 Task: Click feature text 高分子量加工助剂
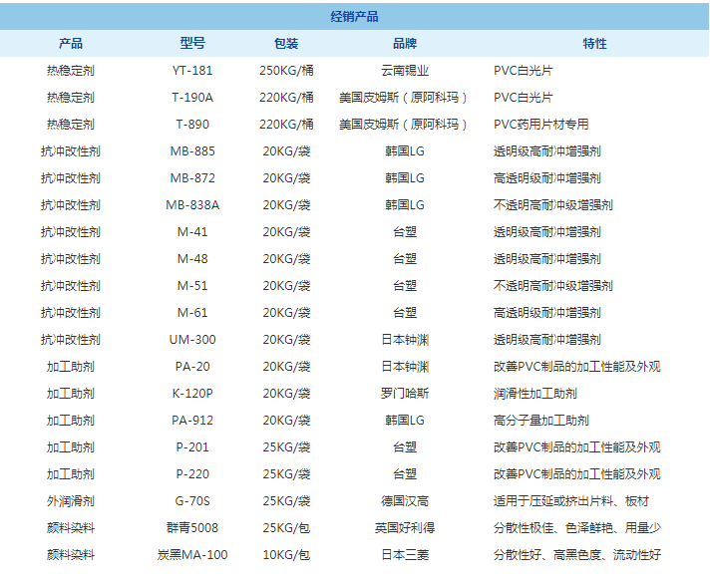tap(541, 421)
